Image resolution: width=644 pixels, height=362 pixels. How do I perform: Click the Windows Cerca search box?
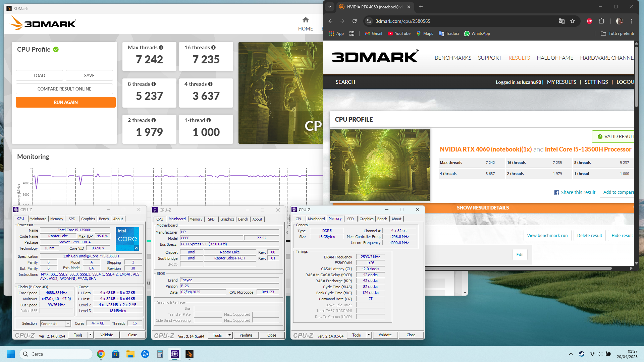tap(56, 354)
